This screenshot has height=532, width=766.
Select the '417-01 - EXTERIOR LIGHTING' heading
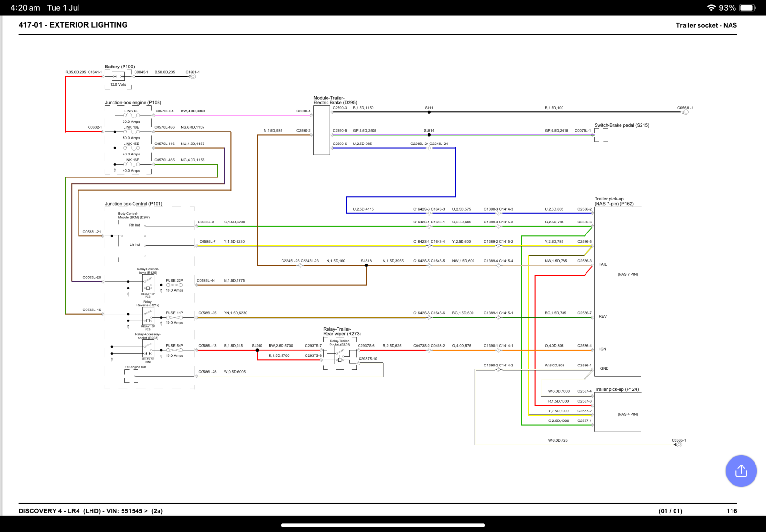(73, 25)
